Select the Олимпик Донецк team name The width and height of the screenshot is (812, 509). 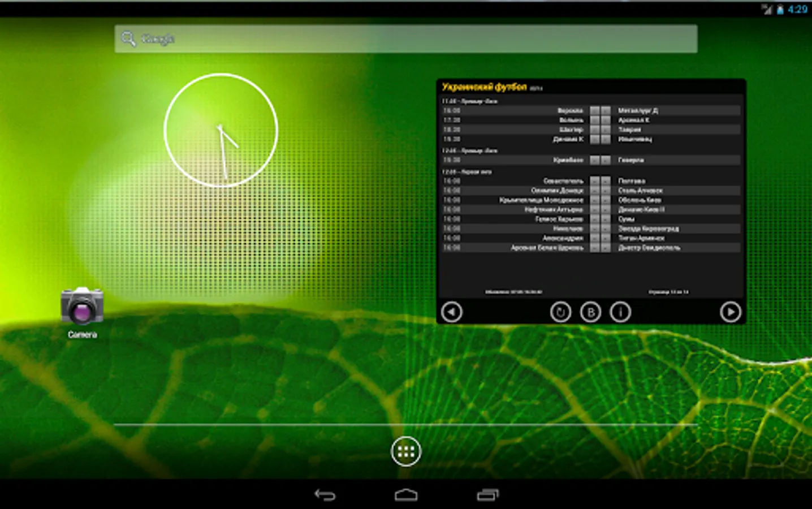[557, 191]
